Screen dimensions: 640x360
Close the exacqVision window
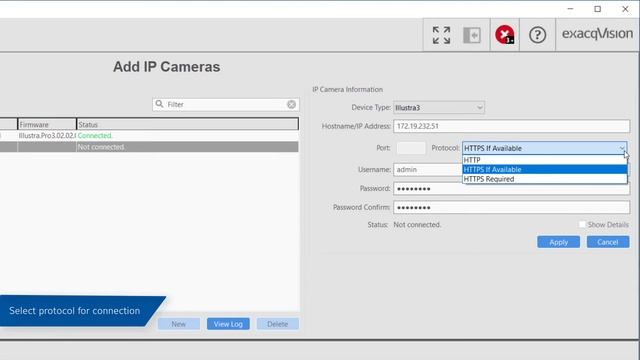[x=625, y=9]
